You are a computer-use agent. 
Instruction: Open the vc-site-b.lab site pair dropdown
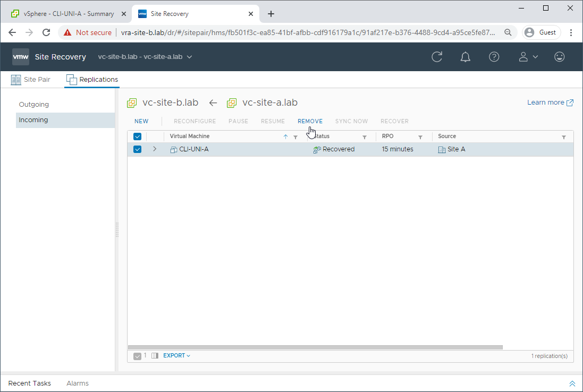point(145,57)
